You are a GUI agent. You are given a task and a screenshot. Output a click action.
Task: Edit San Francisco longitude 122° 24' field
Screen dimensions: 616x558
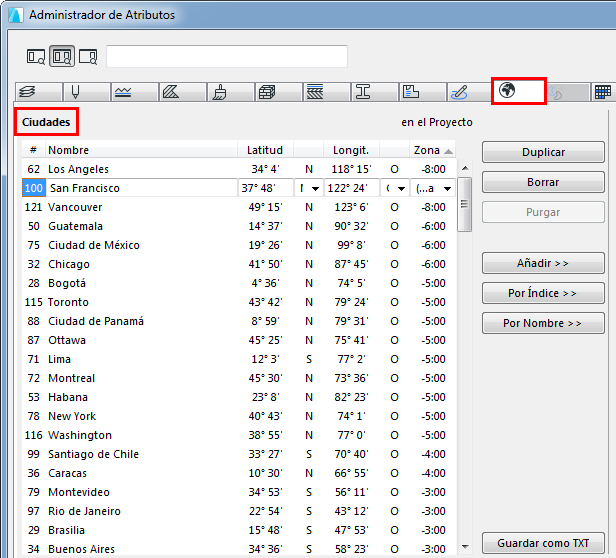(x=352, y=188)
